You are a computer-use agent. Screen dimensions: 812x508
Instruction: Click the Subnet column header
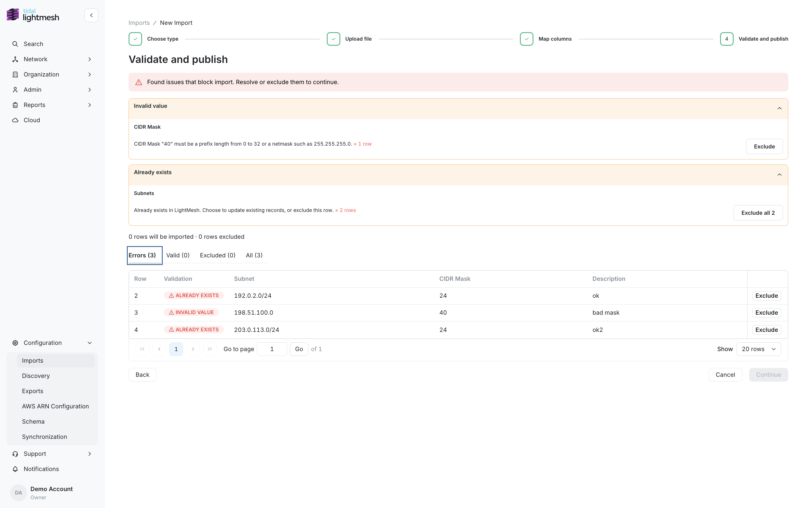click(244, 279)
